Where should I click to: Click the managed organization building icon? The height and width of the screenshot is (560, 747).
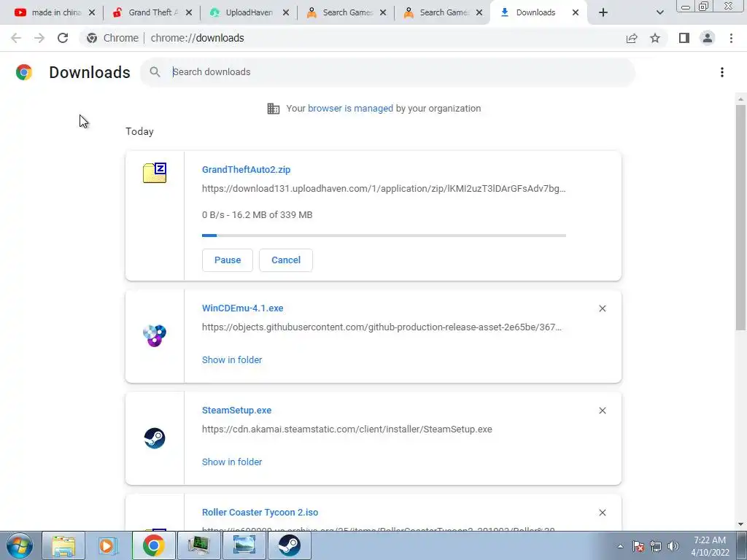(x=274, y=109)
